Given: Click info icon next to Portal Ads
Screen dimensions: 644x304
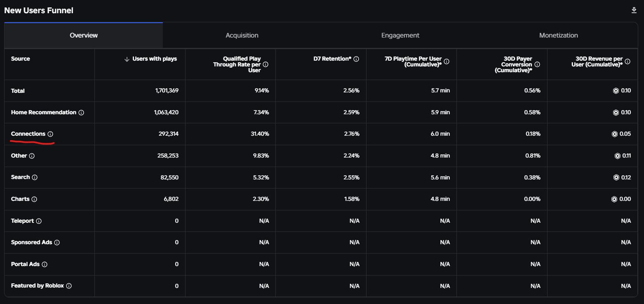Looking at the screenshot, I should (45, 264).
